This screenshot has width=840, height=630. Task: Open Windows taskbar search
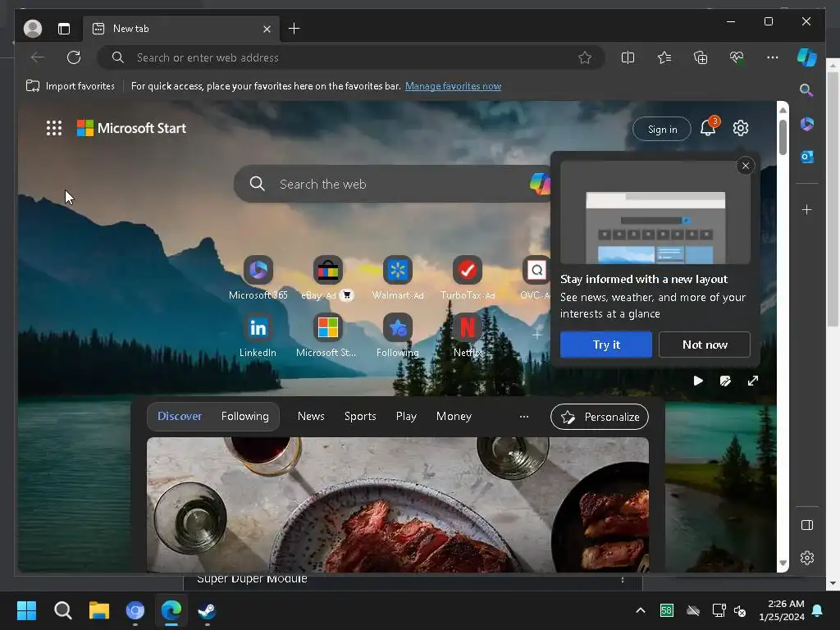click(62, 610)
